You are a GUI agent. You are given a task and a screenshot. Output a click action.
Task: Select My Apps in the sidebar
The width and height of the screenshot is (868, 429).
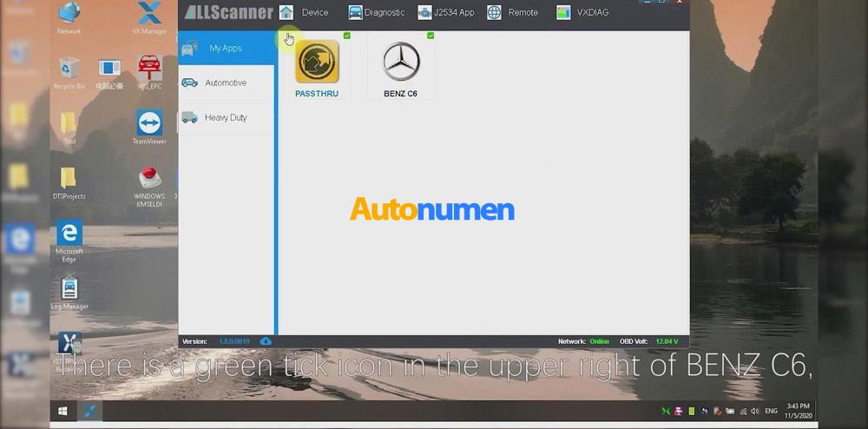[x=226, y=48]
